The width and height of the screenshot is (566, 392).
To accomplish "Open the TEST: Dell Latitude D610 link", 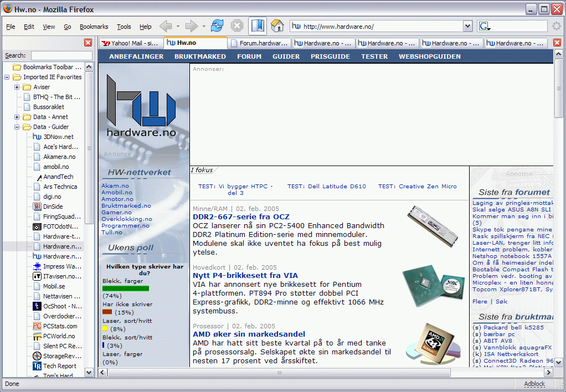I will 327,186.
